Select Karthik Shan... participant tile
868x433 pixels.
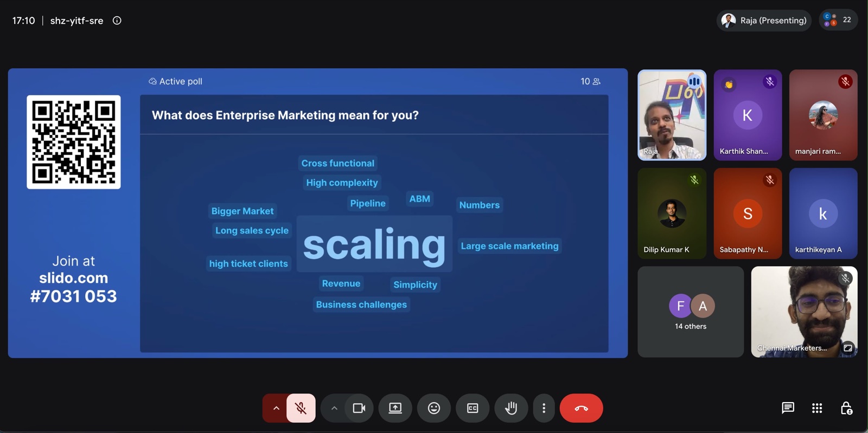click(x=748, y=115)
